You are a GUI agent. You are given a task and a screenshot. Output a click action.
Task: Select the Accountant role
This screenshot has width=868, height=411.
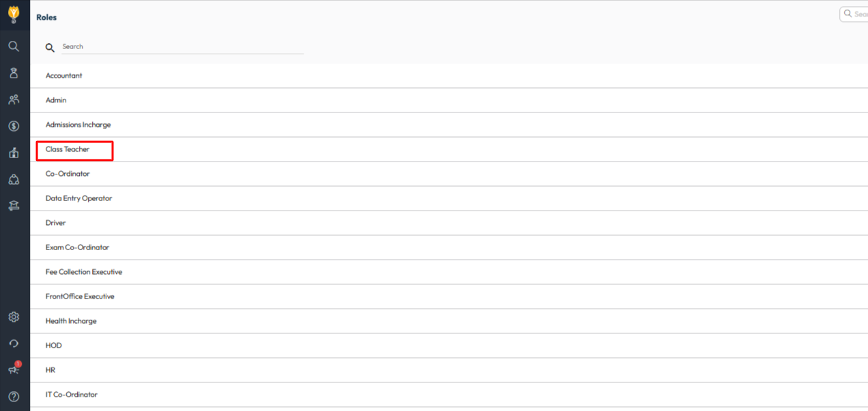64,76
